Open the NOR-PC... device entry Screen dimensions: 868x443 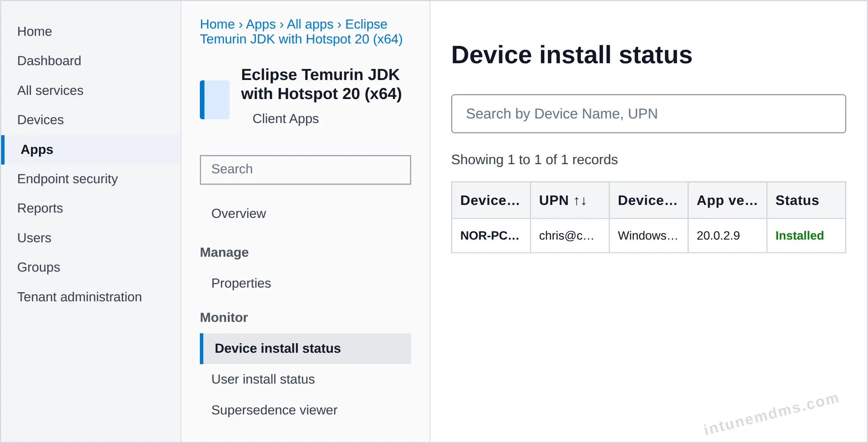[x=491, y=235]
